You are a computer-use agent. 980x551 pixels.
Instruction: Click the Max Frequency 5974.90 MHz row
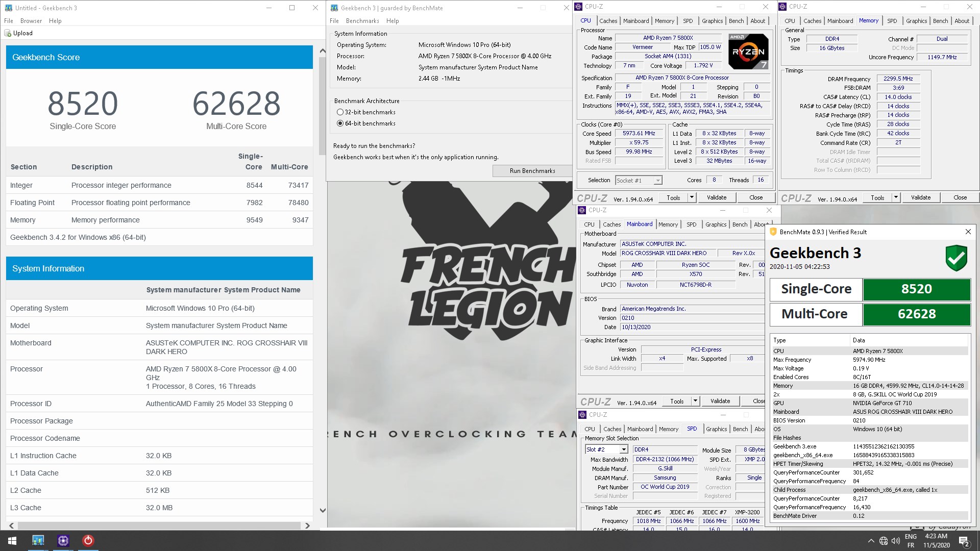pos(870,360)
